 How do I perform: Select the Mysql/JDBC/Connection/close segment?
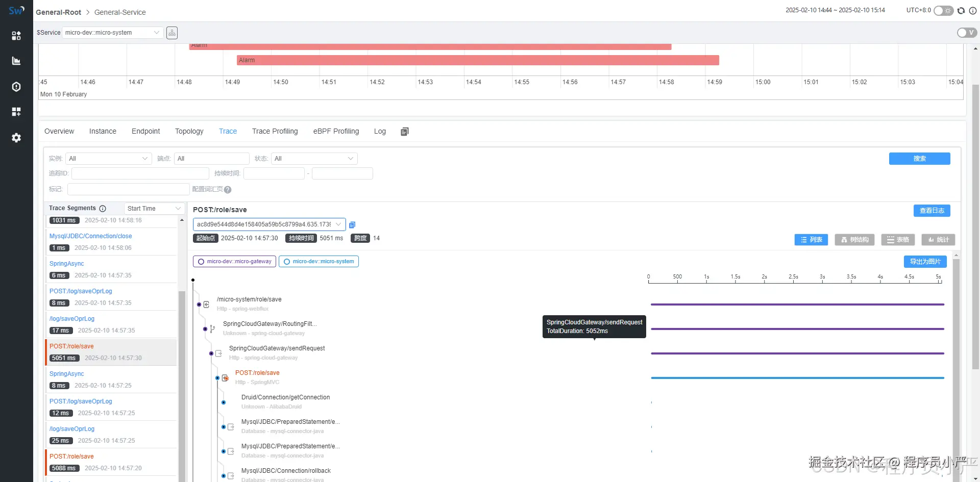[x=112, y=242]
